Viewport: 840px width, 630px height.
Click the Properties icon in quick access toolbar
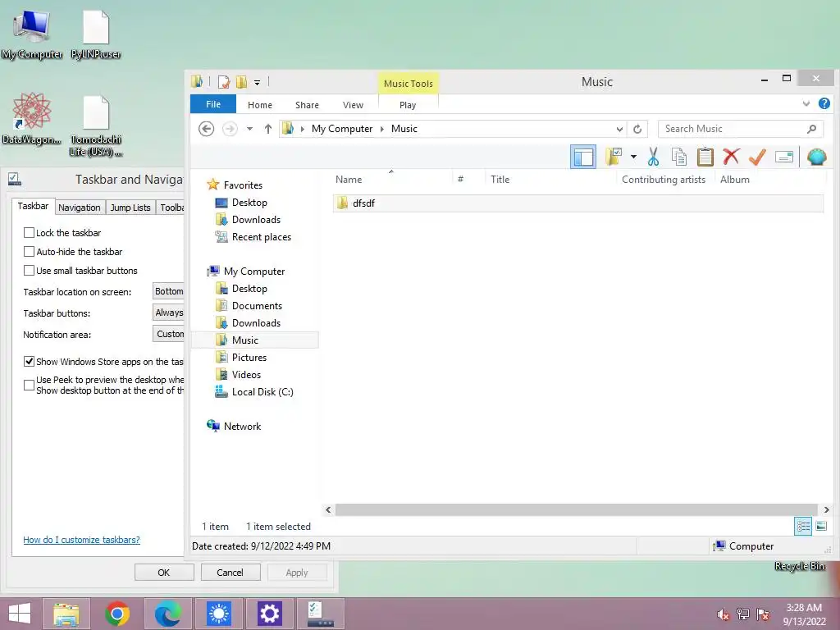224,82
